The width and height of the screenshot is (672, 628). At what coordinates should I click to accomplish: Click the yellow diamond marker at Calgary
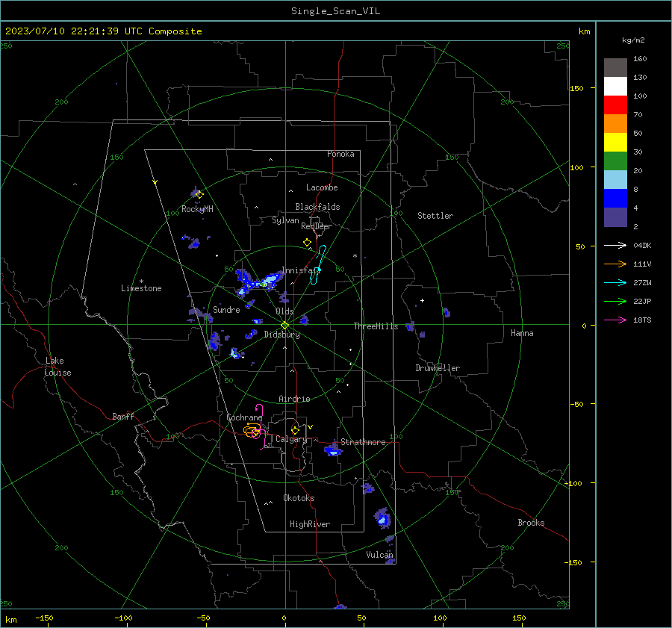(295, 430)
